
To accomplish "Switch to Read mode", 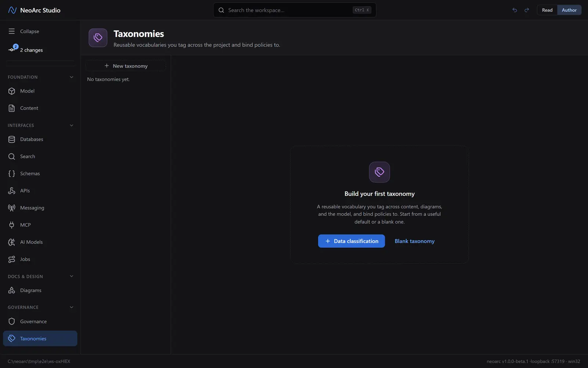I will pos(547,10).
